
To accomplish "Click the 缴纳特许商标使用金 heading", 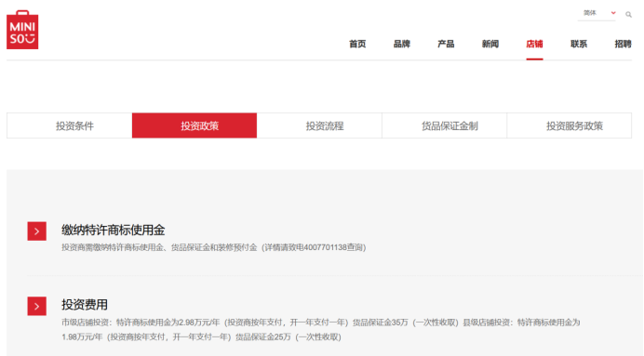I will [114, 231].
